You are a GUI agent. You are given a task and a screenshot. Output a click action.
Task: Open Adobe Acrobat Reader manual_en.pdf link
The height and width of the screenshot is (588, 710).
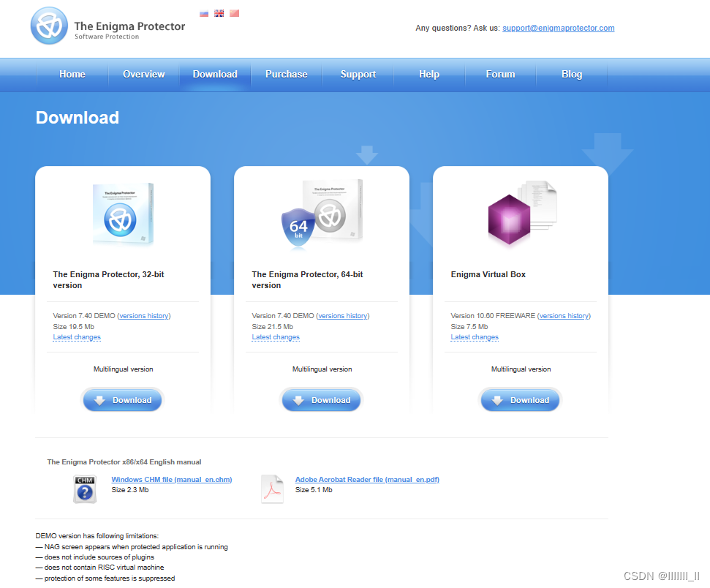pos(367,479)
